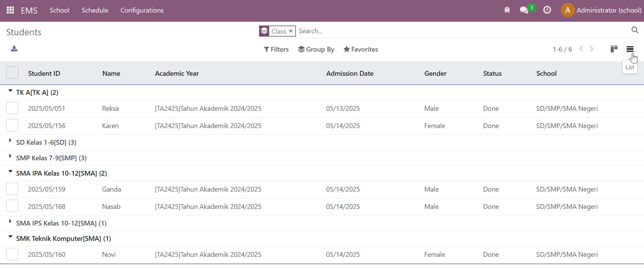
Task: Sort by Admission Date column
Action: (350, 73)
